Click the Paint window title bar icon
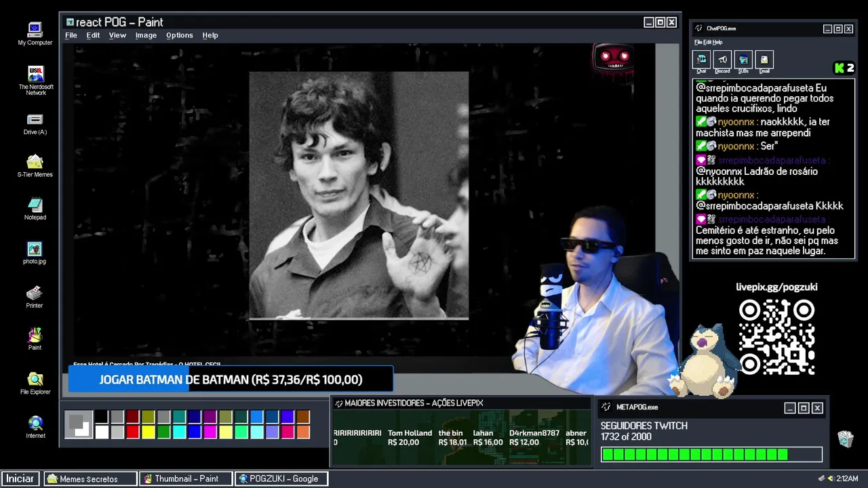Screen dimensions: 868x488 point(69,22)
